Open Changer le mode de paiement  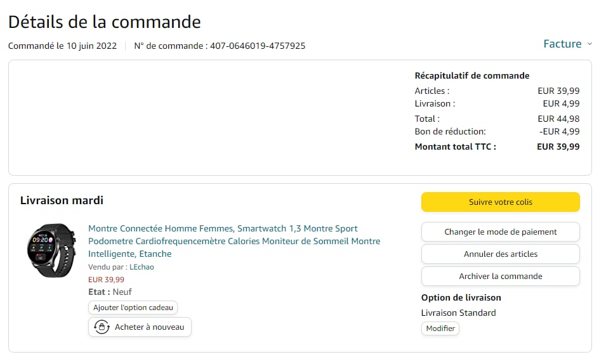pos(500,232)
